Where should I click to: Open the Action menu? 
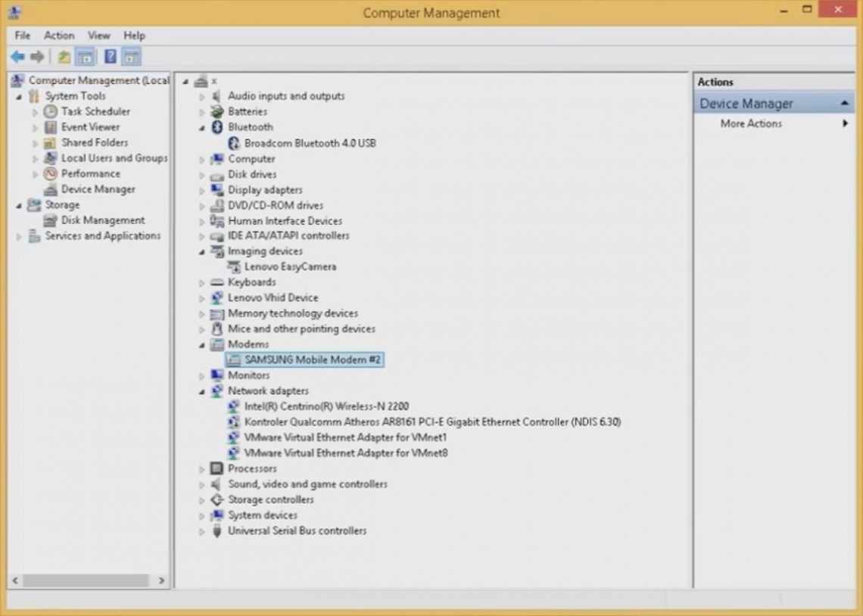pos(59,35)
